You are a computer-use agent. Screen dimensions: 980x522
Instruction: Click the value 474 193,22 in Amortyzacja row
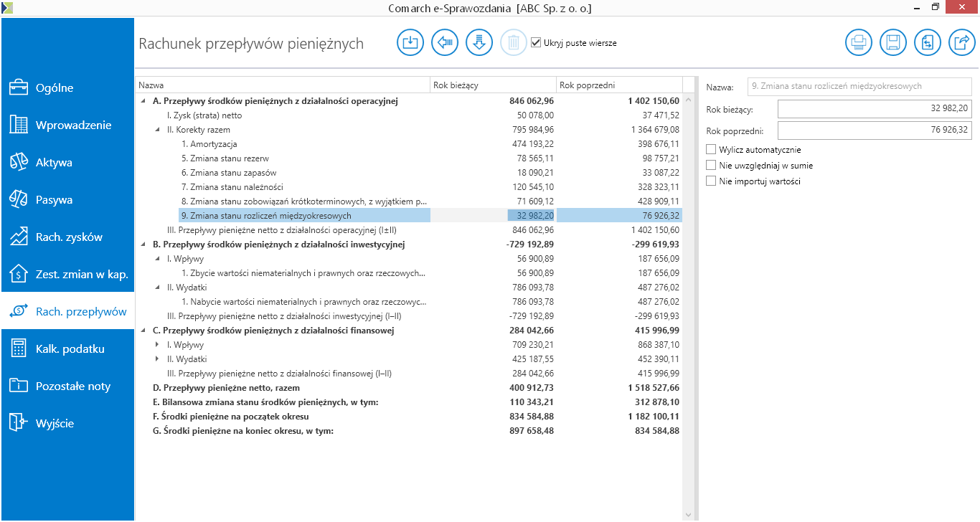[x=532, y=144]
